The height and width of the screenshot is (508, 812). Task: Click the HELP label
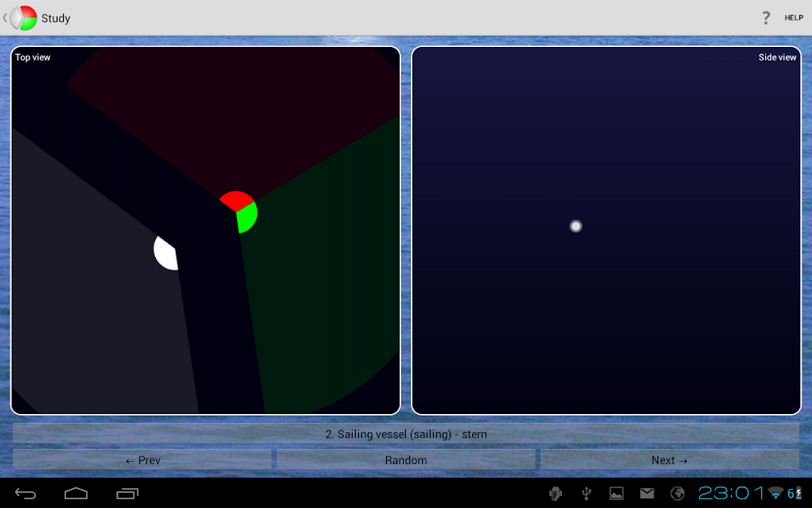tap(793, 18)
